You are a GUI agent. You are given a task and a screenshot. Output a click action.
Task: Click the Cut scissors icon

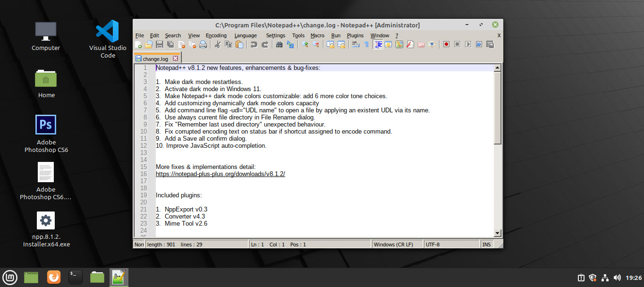click(218, 44)
